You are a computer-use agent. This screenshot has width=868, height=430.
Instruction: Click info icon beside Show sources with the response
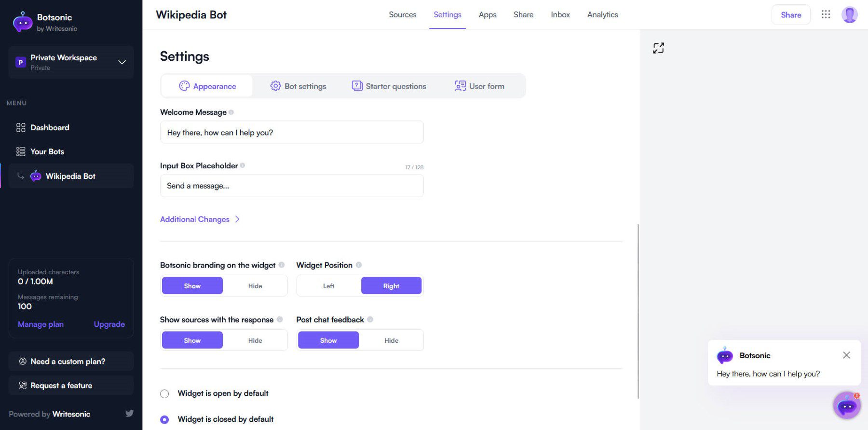click(x=280, y=319)
